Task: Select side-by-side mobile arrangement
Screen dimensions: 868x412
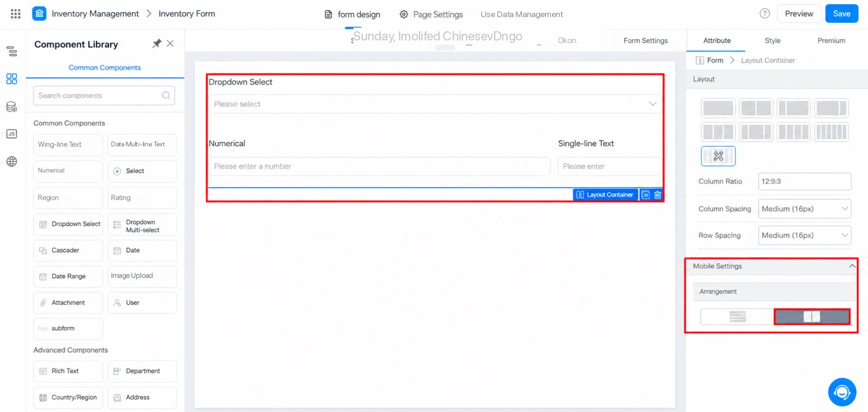Action: 812,316
